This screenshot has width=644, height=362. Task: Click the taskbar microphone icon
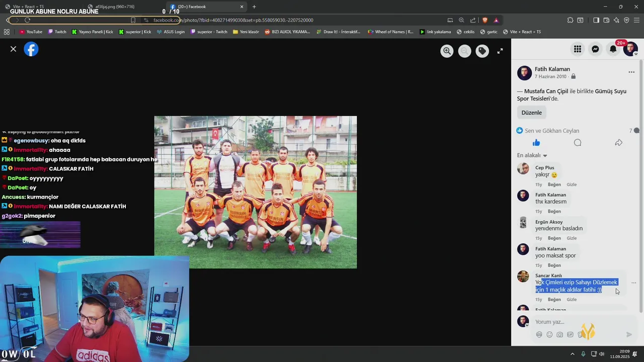(583, 354)
